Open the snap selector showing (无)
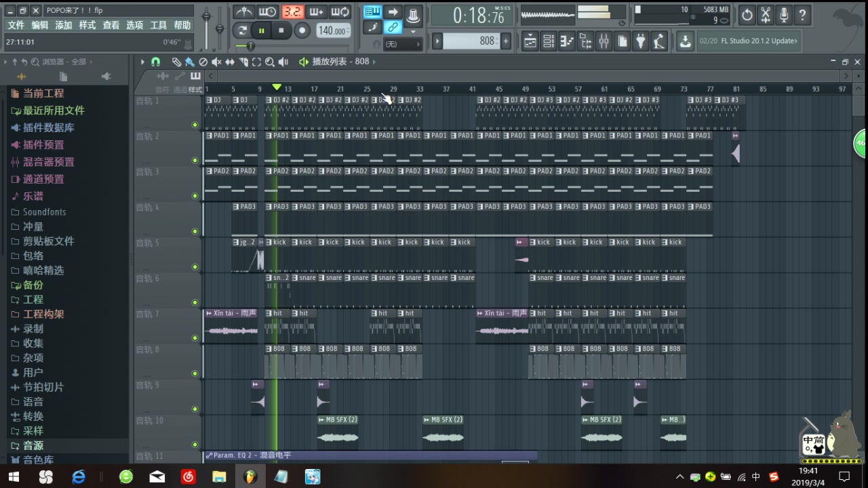The height and width of the screenshot is (488, 868). coord(403,44)
